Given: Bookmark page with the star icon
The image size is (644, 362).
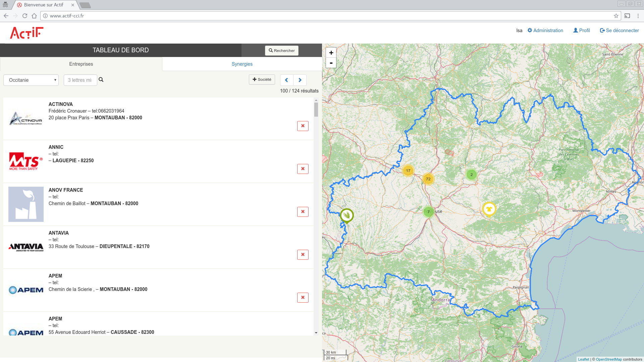Looking at the screenshot, I should point(616,16).
